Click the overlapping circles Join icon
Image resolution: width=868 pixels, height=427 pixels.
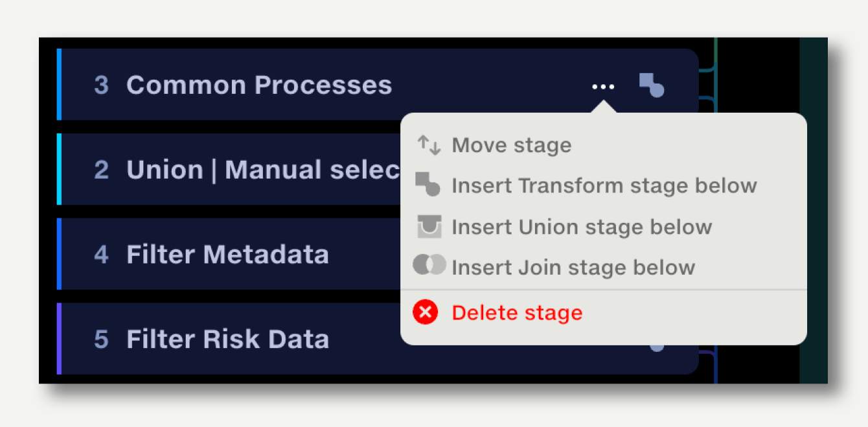pos(429,265)
